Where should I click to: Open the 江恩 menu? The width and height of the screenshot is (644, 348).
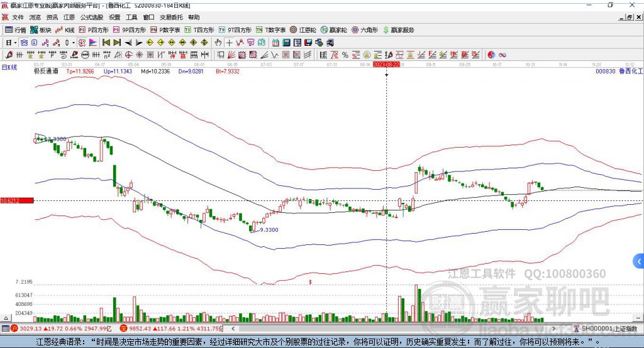69,17
